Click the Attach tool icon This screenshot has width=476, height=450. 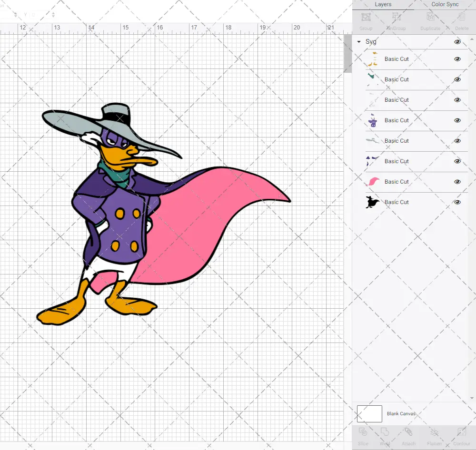click(408, 431)
